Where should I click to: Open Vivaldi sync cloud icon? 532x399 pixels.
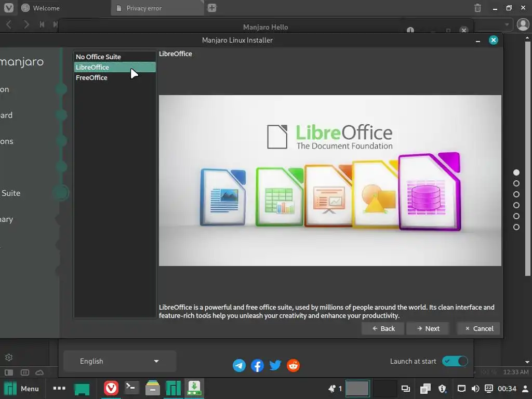pos(39,373)
